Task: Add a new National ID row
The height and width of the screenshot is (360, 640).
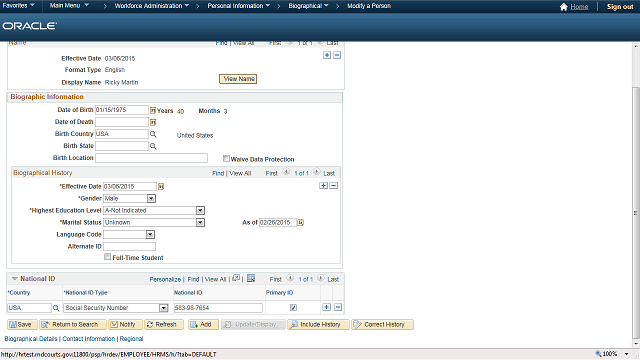Action: 326,307
